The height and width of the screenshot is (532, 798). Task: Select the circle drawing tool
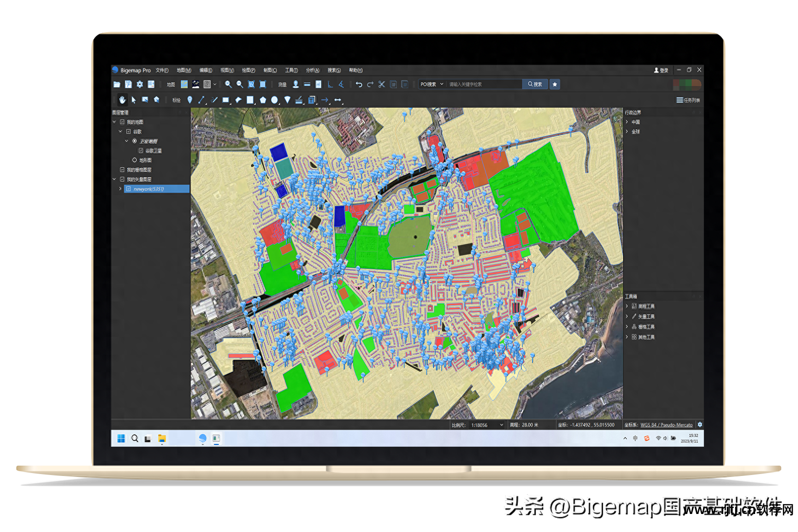point(275,100)
